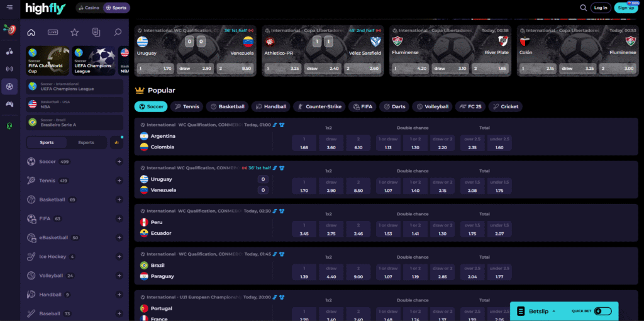Click the Betslip receipt icon

click(521, 311)
